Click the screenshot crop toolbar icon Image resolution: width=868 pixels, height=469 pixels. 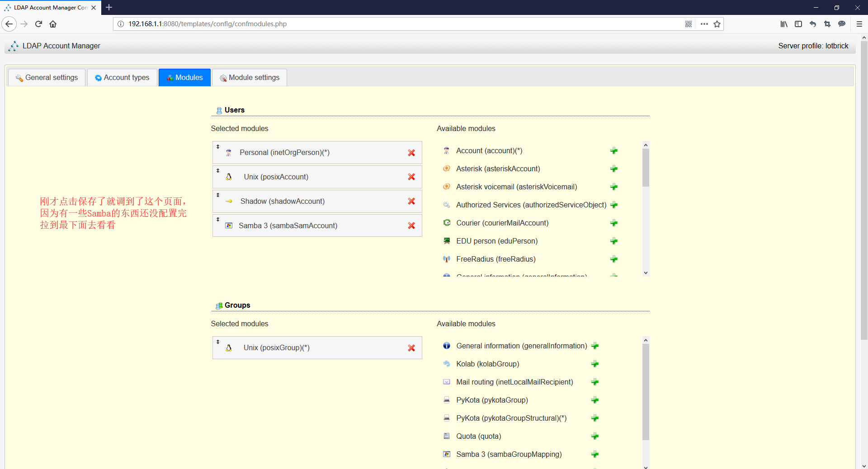[x=827, y=24]
